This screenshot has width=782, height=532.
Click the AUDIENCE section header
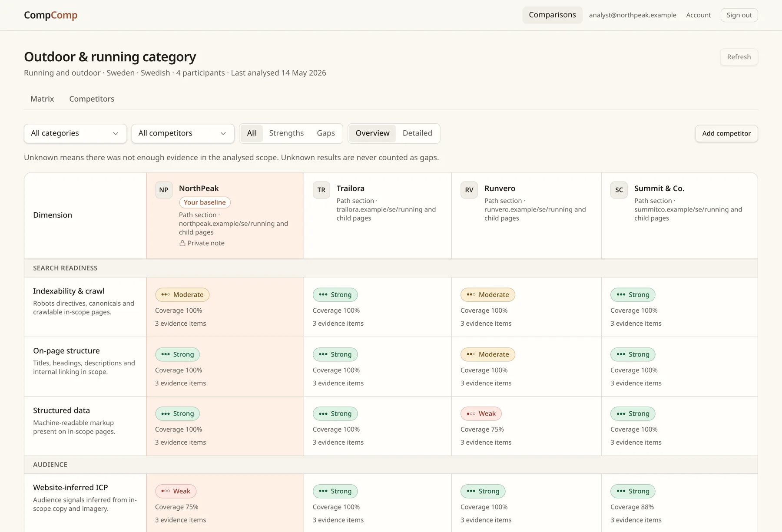coord(50,465)
